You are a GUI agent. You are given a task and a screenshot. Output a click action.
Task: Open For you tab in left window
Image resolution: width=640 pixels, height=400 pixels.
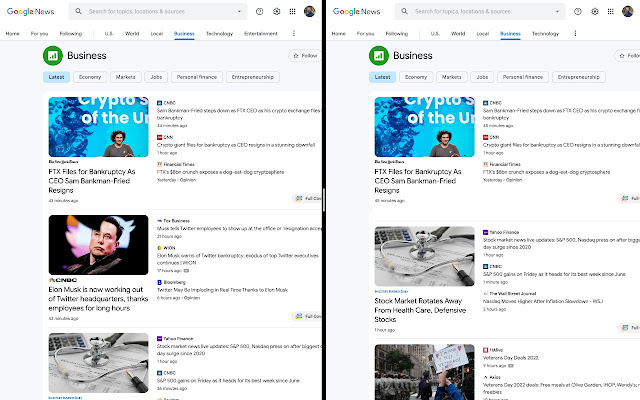pos(39,33)
